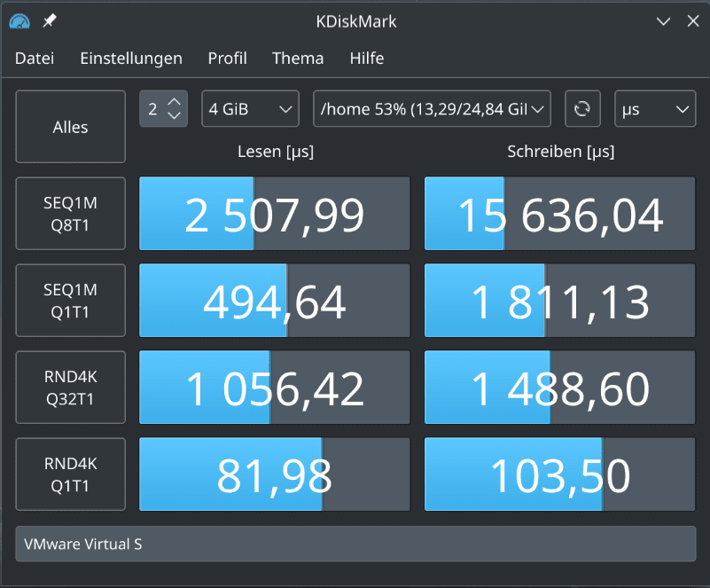Click RND4K Q1T1 read result 81,98
The width and height of the screenshot is (710, 588).
pos(275,474)
